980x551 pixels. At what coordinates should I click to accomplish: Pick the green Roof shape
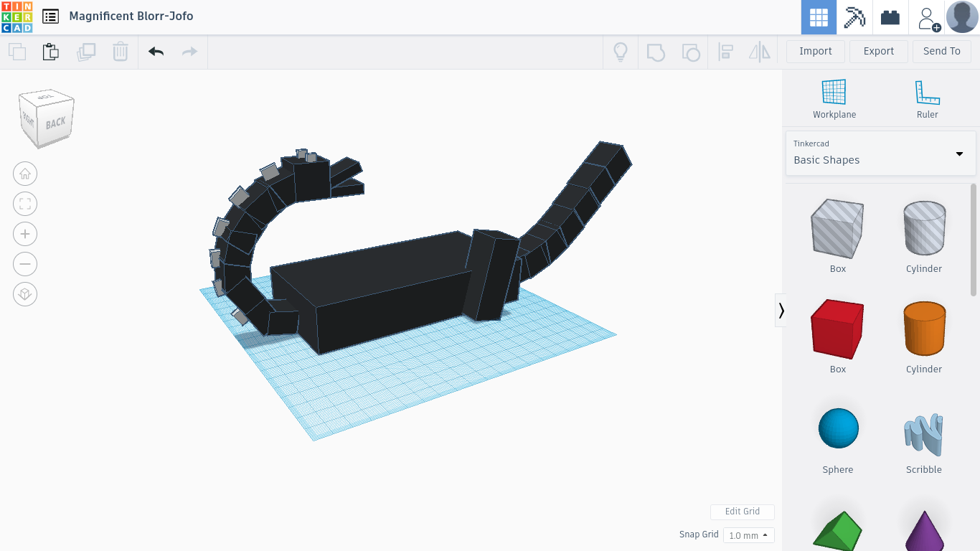tap(838, 530)
